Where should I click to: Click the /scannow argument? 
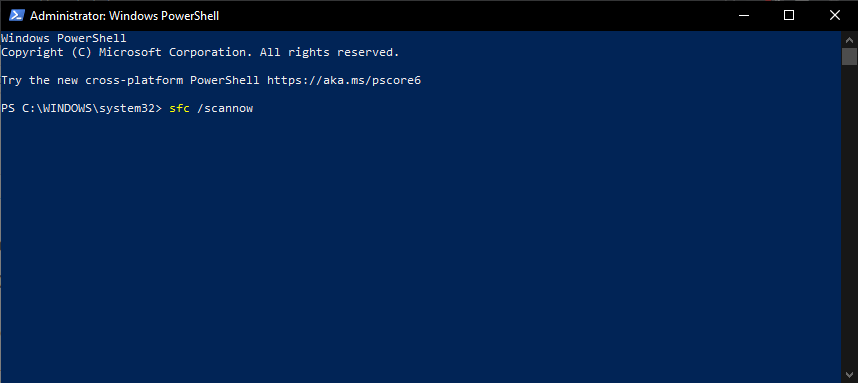[x=225, y=108]
